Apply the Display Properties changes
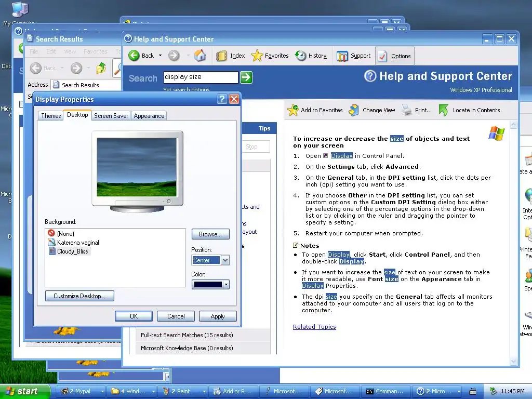Screen dimensions: 532x399 218,316
